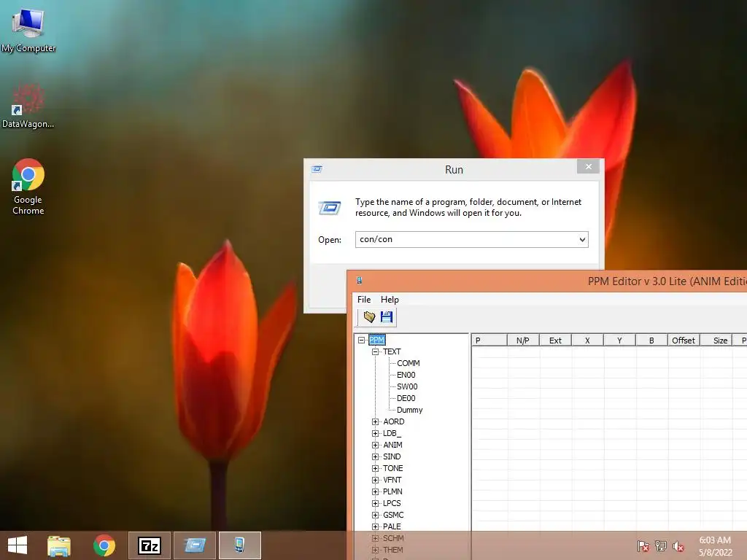Screen dimensions: 747x560
Task: Expand the GSMC tree node
Action: (376, 516)
